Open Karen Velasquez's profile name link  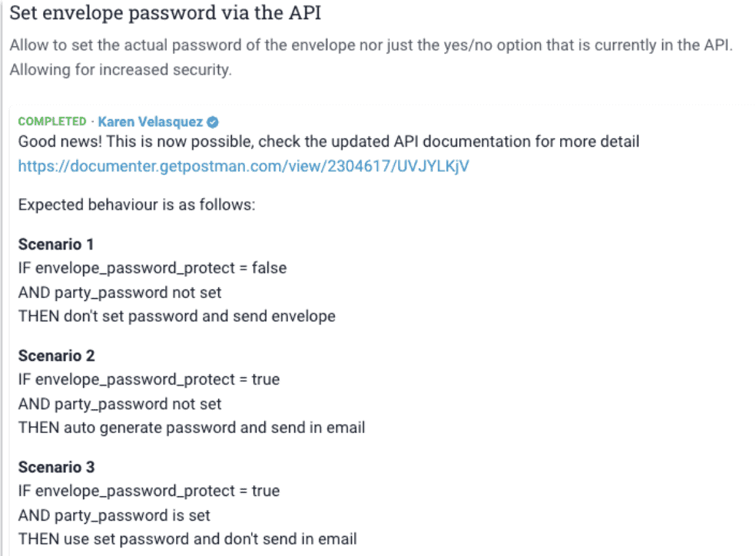click(151, 122)
